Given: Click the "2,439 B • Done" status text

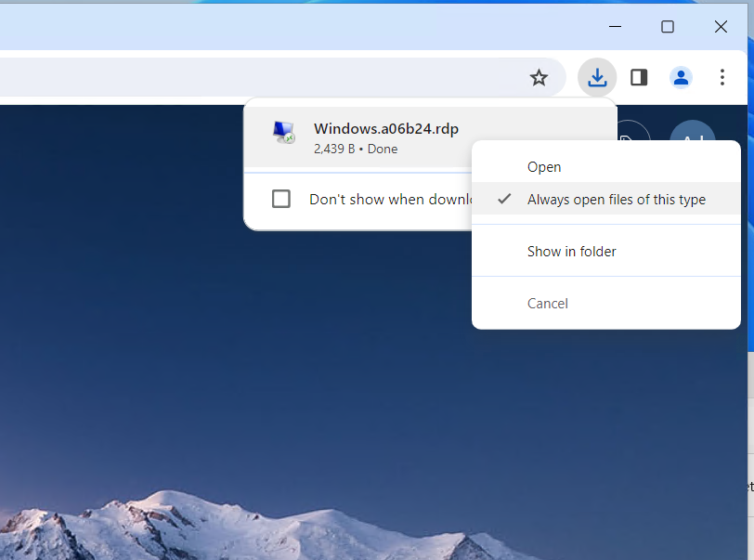Looking at the screenshot, I should 356,149.
